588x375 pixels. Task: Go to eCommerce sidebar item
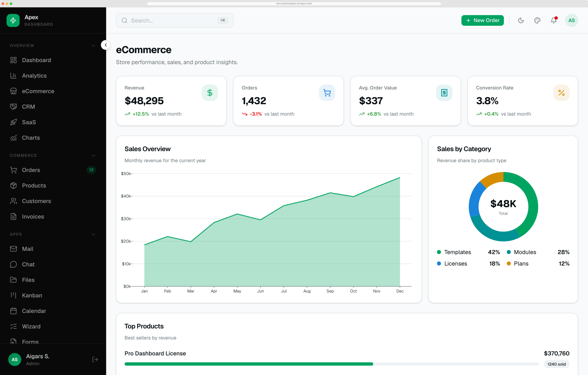(53, 91)
